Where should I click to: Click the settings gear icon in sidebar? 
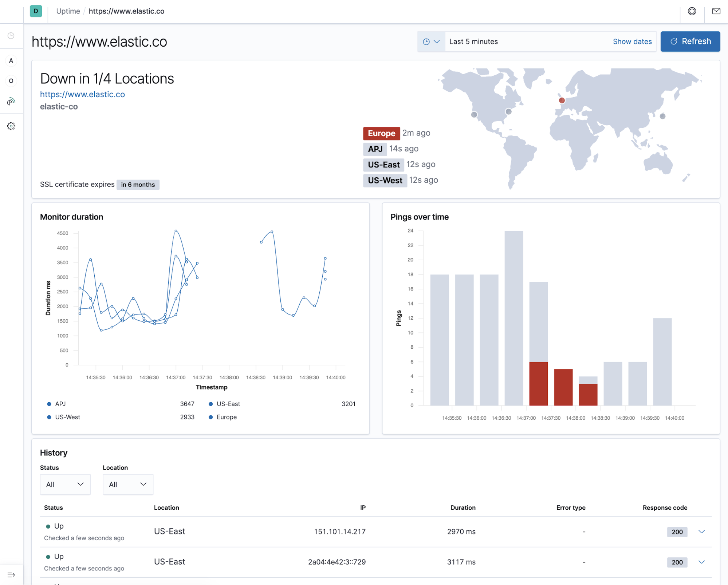[11, 126]
